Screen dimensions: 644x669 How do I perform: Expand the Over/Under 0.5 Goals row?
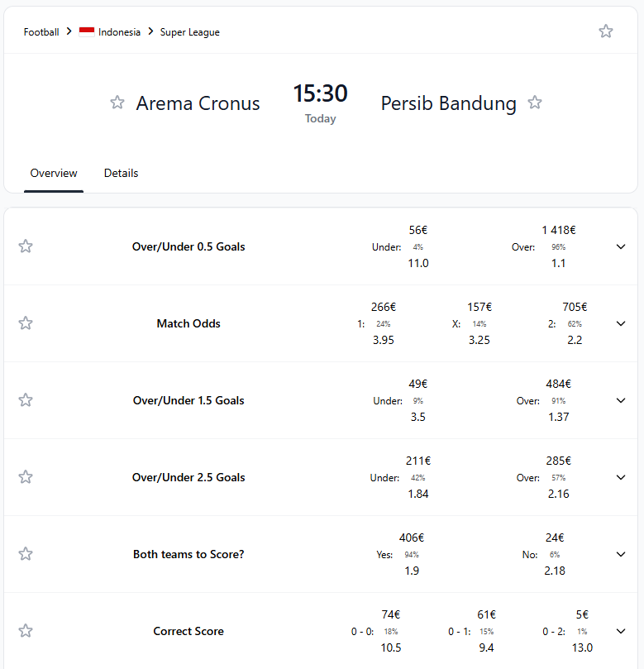tap(621, 246)
